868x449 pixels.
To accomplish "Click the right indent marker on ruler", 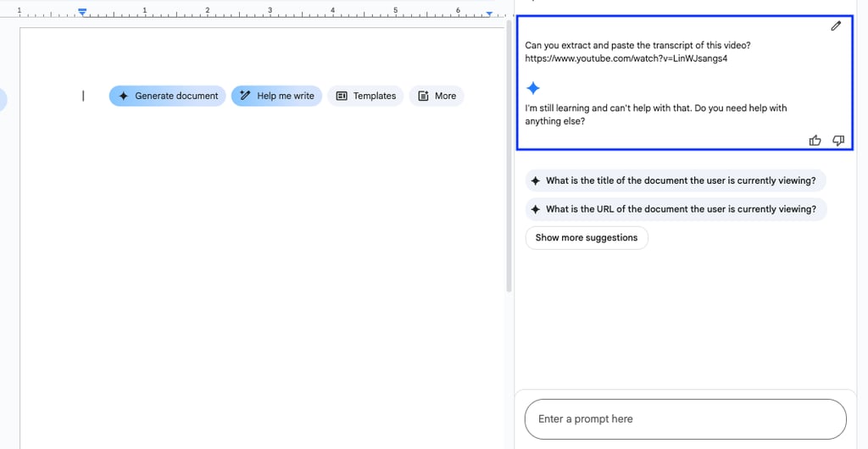I will 489,14.
